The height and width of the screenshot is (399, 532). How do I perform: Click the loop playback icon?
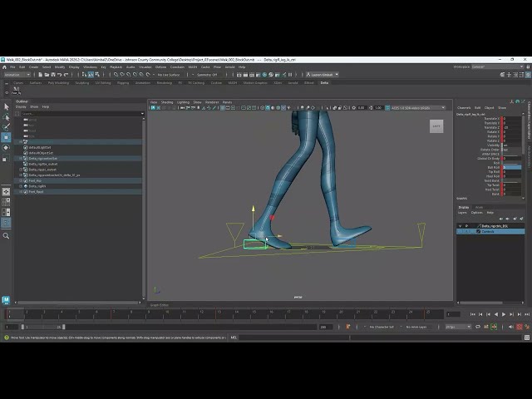pyautogui.click(x=478, y=327)
